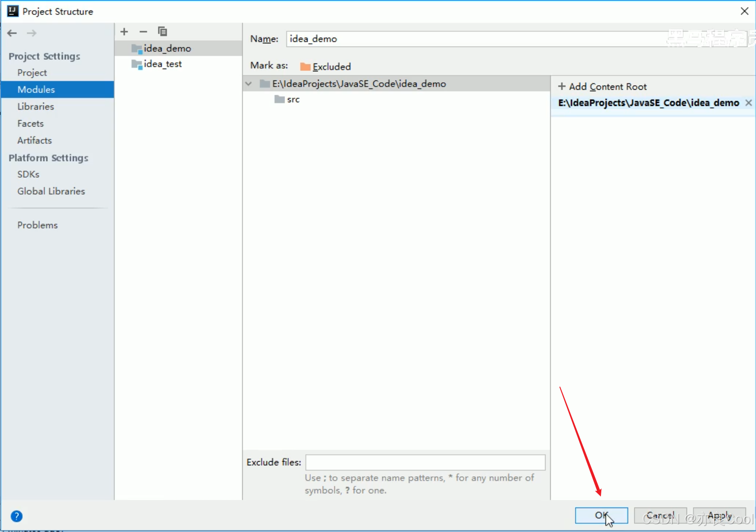Open the help question mark icon
Image resolution: width=756 pixels, height=532 pixels.
(17, 516)
